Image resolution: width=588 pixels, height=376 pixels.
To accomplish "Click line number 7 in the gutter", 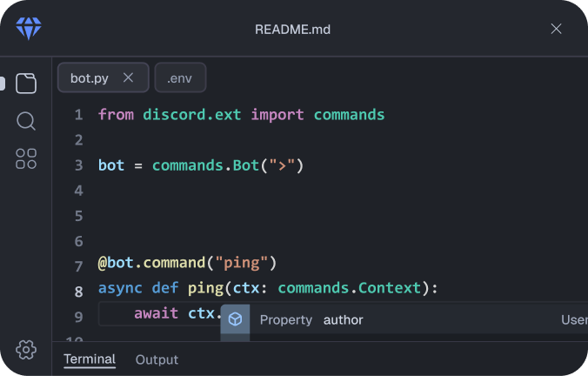I will pos(79,266).
